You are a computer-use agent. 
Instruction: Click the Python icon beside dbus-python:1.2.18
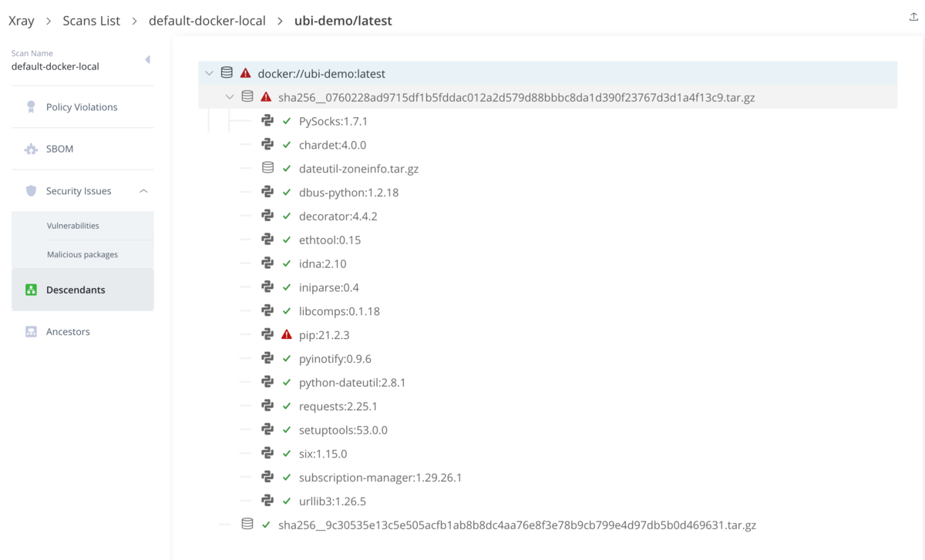coord(267,192)
